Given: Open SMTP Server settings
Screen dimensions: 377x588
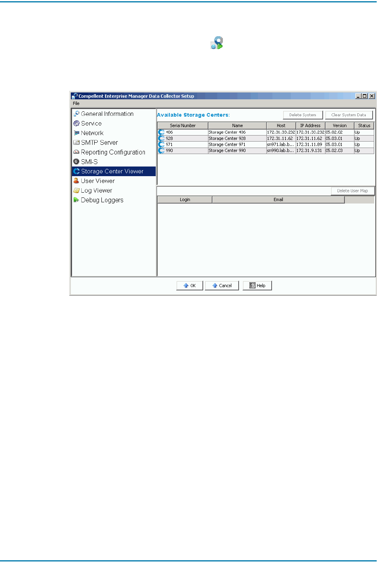Looking at the screenshot, I should tap(99, 142).
